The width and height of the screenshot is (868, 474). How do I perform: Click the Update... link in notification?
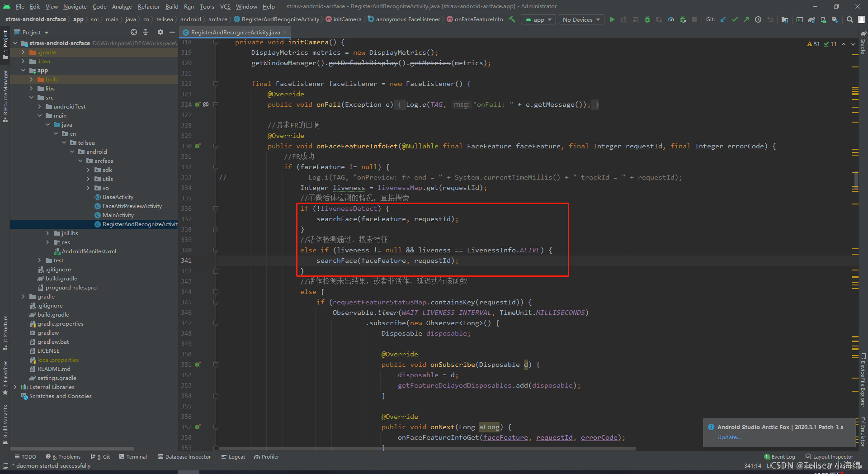[x=729, y=437]
